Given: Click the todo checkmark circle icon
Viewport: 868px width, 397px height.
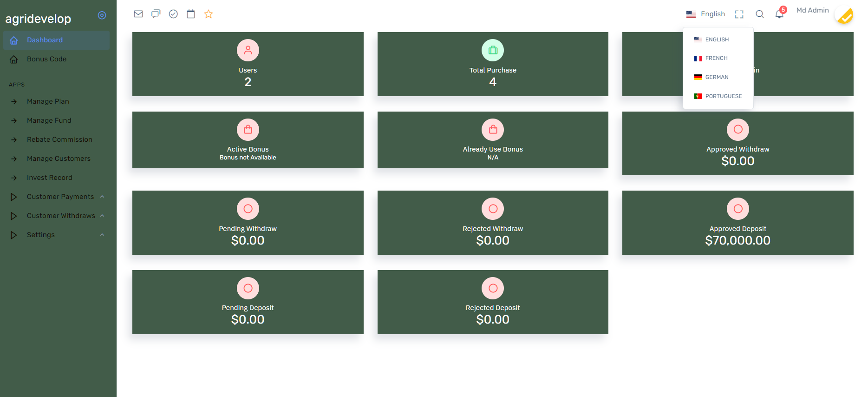Looking at the screenshot, I should tap(173, 14).
